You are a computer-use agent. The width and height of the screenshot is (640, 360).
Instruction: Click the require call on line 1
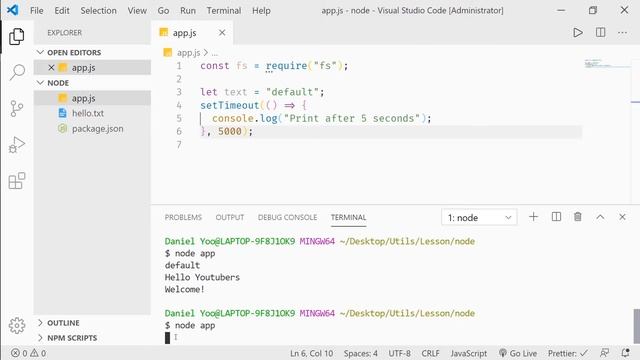[286, 66]
